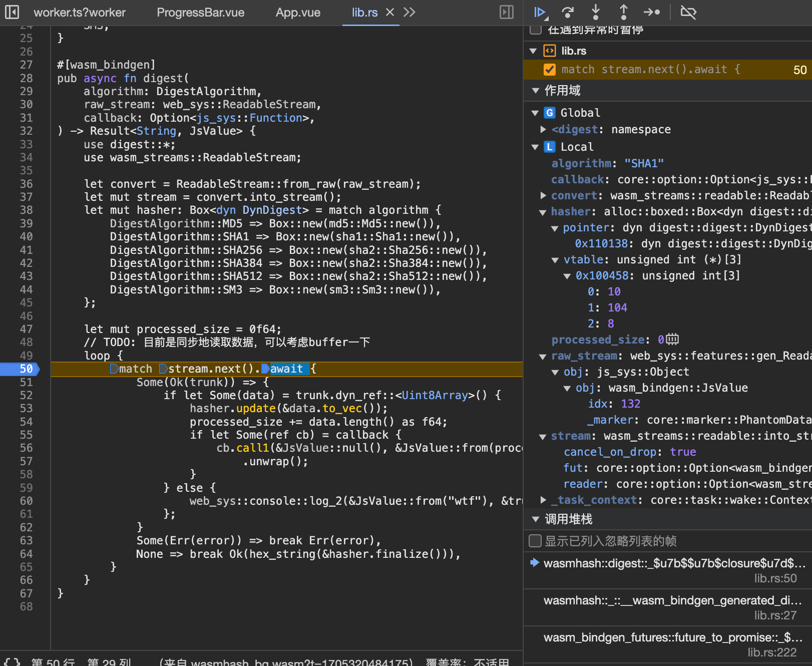Click the 0x110138 pointer entry

coord(693,243)
